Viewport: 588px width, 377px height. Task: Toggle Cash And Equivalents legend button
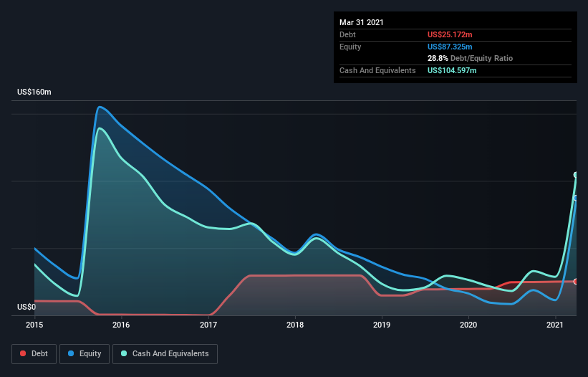pyautogui.click(x=165, y=354)
